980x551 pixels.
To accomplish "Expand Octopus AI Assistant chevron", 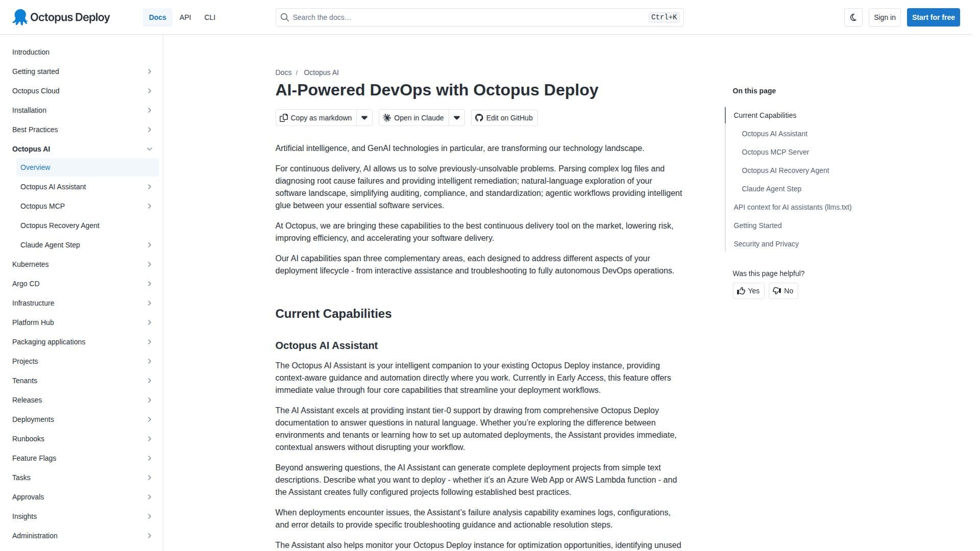I will point(150,187).
